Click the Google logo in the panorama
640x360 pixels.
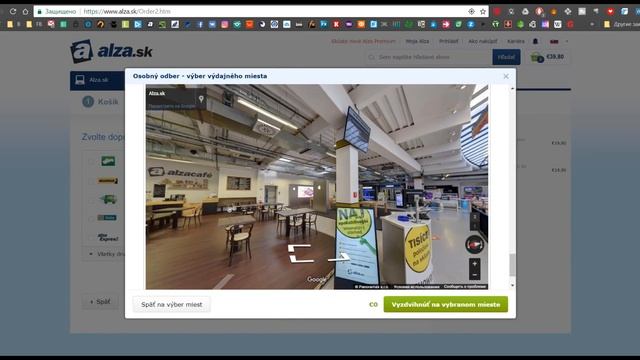[x=318, y=279]
